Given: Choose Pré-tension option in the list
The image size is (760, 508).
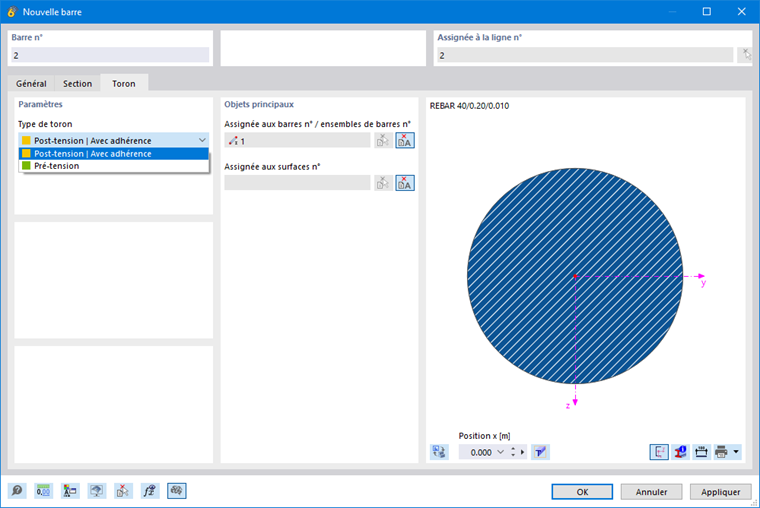Looking at the screenshot, I should (113, 166).
